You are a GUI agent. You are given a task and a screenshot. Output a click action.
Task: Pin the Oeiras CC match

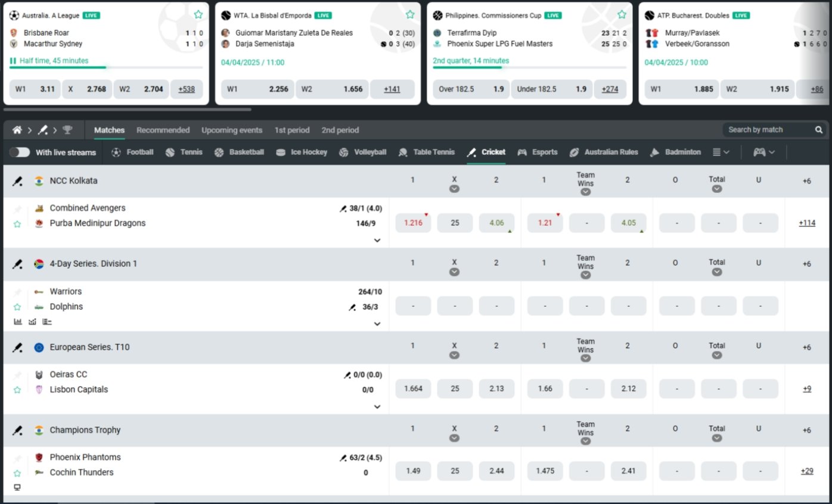[x=17, y=375]
